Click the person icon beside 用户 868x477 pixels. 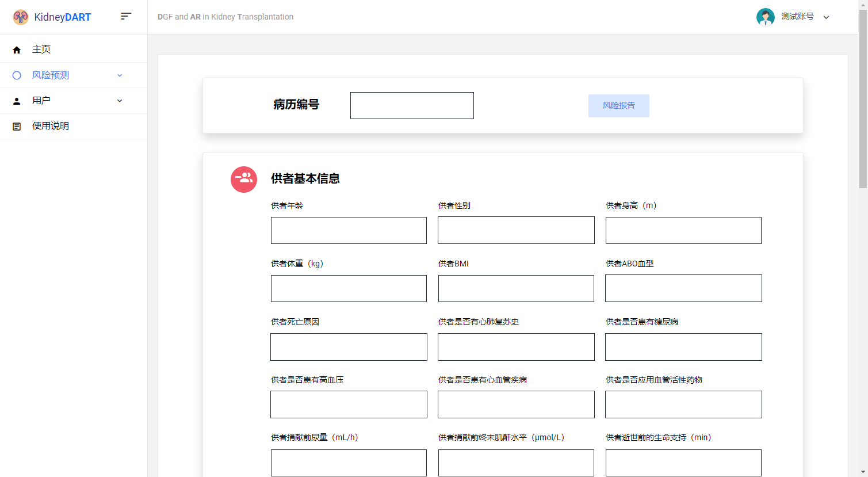(17, 101)
